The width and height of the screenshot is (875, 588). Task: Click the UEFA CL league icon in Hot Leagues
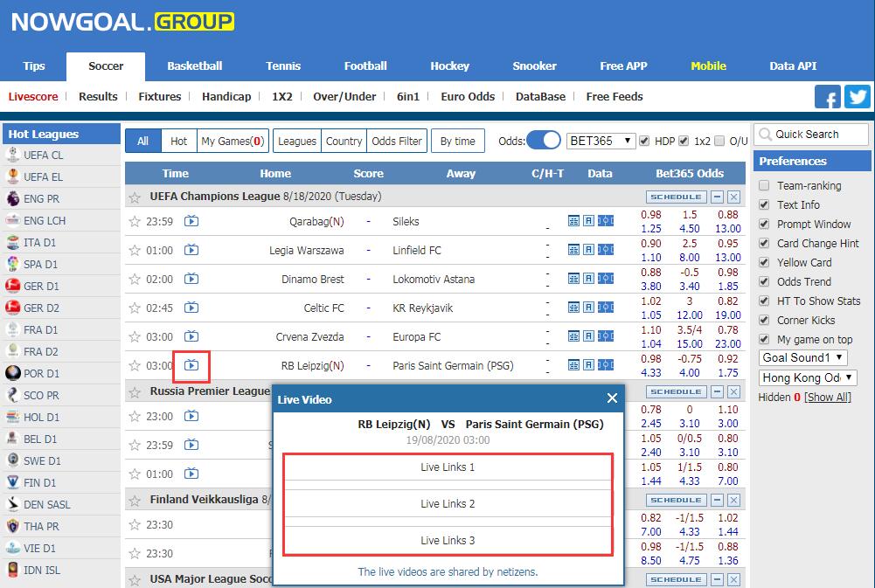[x=12, y=155]
